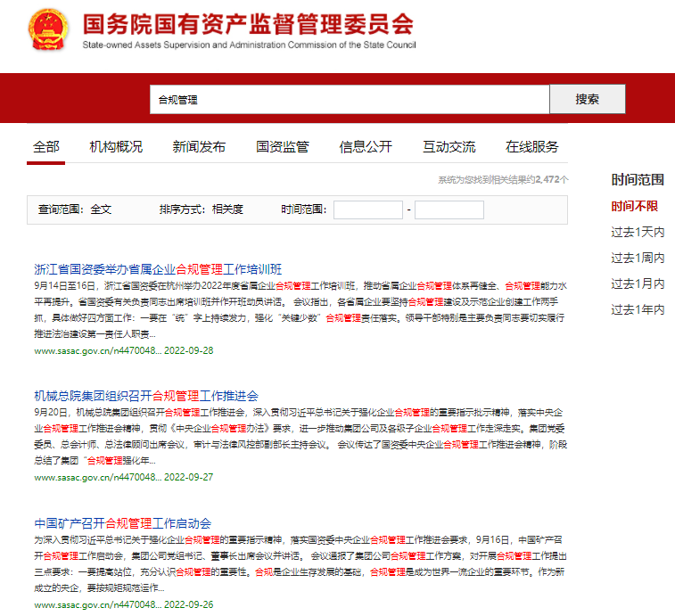Click the end date input box

(x=449, y=210)
